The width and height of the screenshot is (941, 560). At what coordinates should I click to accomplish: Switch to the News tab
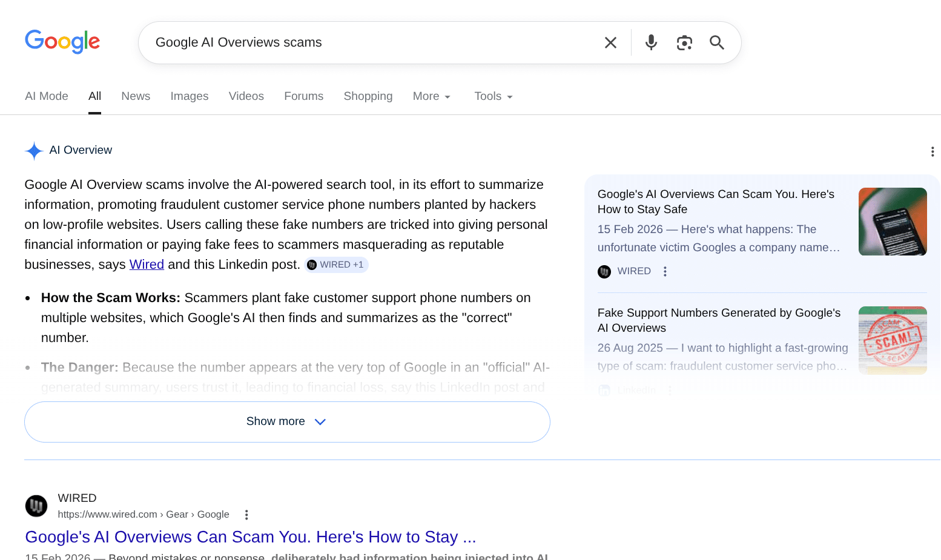tap(136, 96)
